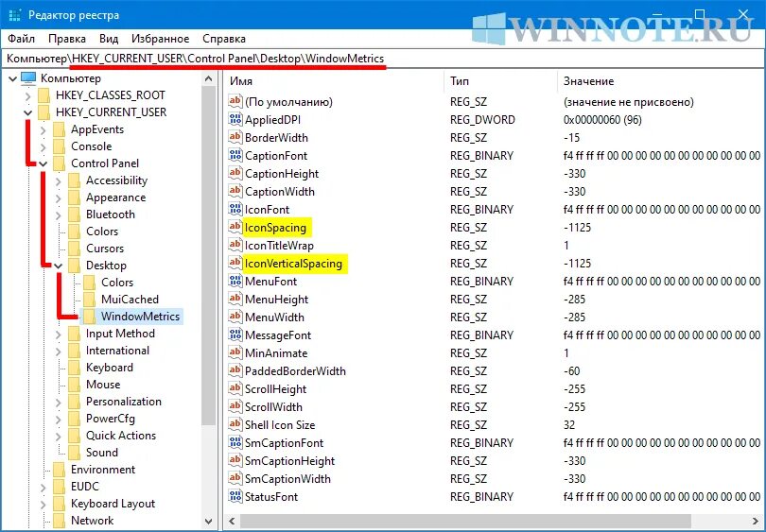Click the HKEY_CLASSES_ROOT folder icon

click(44, 95)
